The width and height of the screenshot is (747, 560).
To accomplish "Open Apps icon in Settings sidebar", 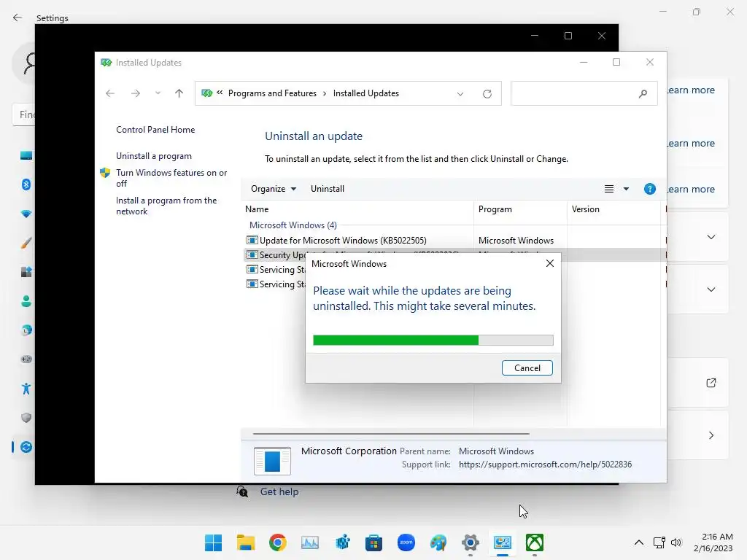I will click(x=26, y=272).
